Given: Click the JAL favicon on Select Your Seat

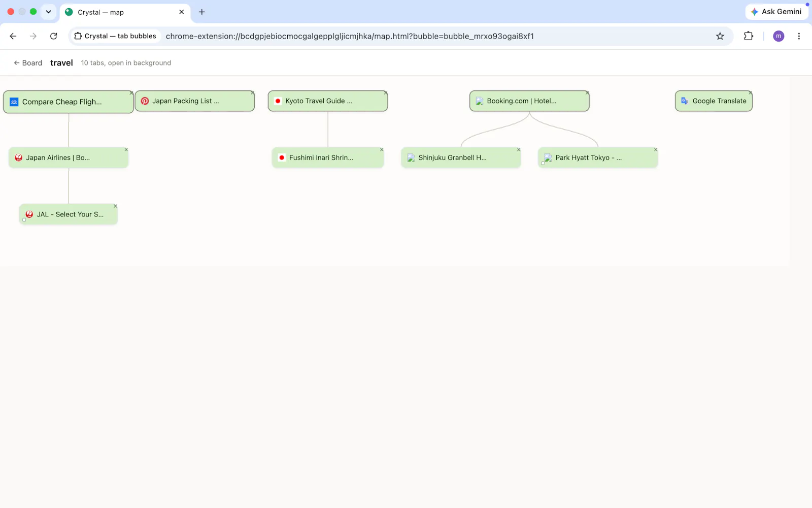Looking at the screenshot, I should [x=29, y=214].
